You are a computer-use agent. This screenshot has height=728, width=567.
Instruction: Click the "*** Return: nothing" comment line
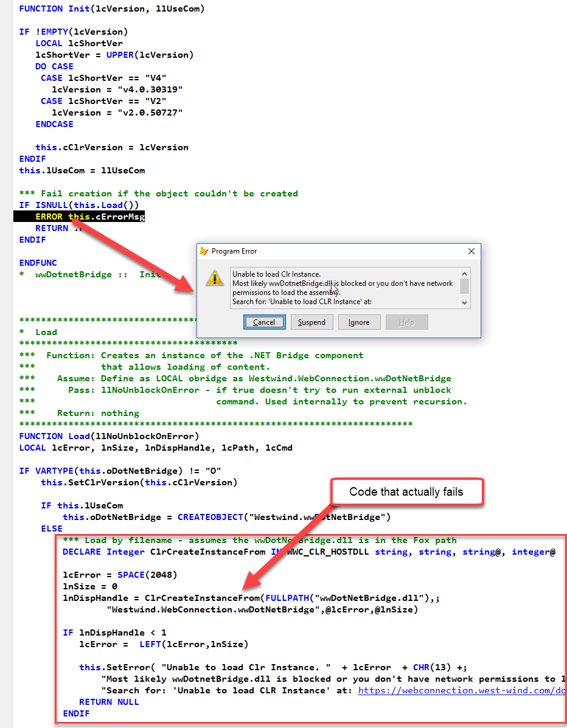pyautogui.click(x=79, y=413)
